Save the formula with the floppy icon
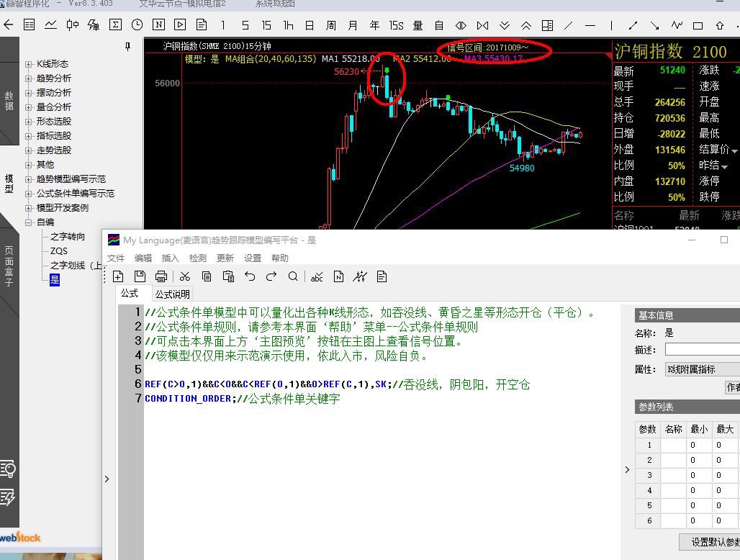Screen dimensions: 740x560 coord(140,276)
